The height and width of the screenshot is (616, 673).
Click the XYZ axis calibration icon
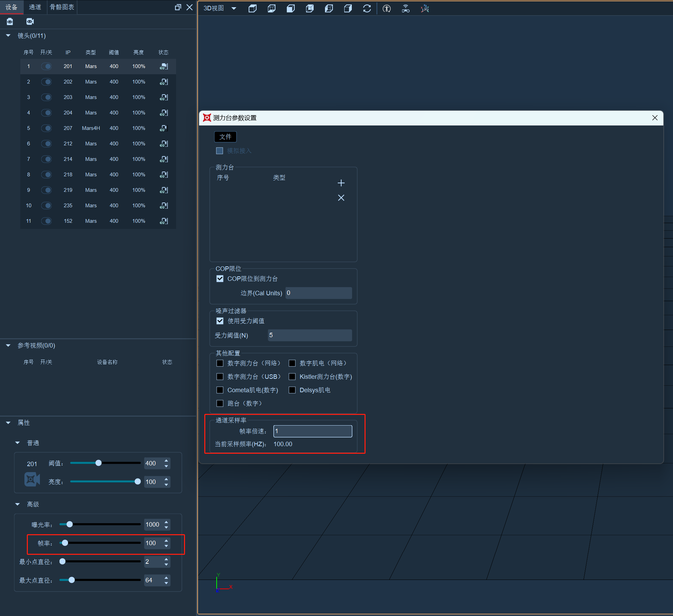(425, 8)
